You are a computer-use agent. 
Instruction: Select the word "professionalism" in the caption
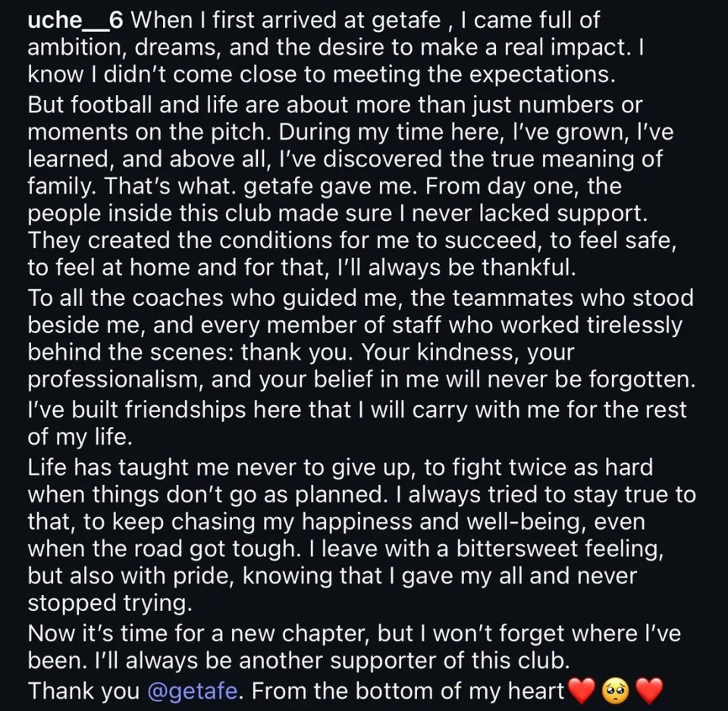tap(118, 377)
